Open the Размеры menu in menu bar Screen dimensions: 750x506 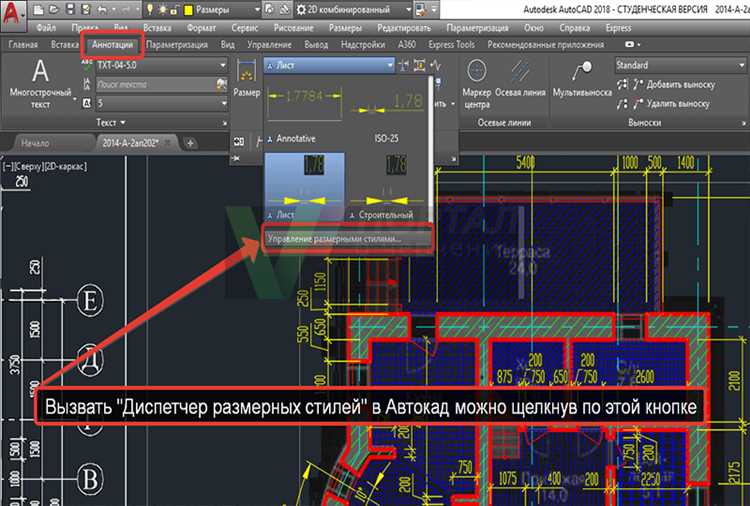tap(345, 28)
